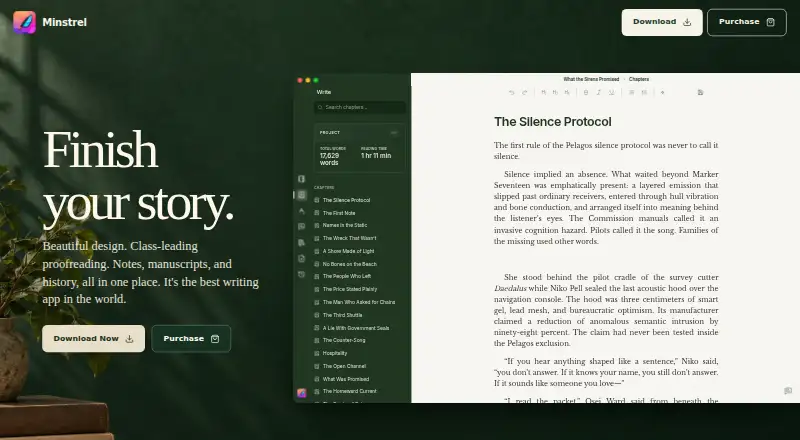Click the small diamond toolbar icon
Screen dimensions: 800x440
coord(662,92)
